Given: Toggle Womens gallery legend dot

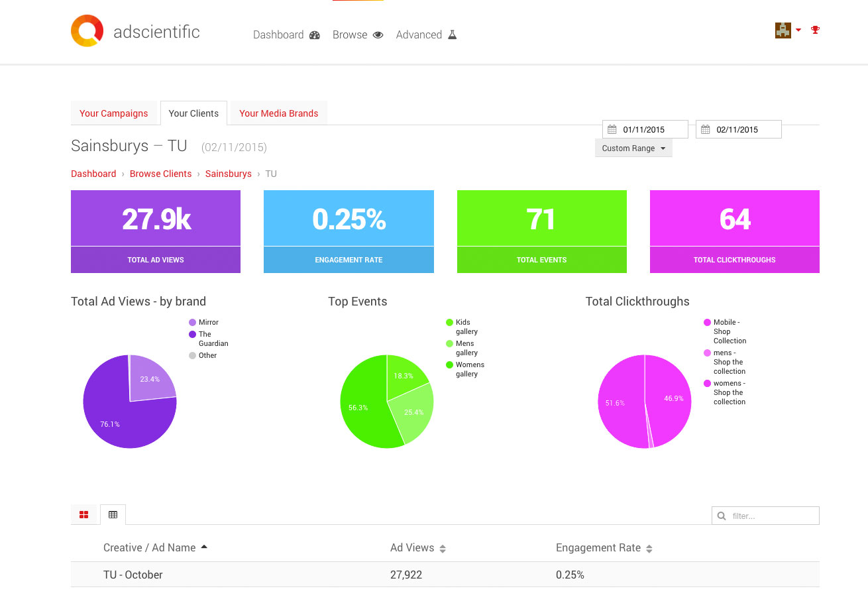Looking at the screenshot, I should pos(450,365).
